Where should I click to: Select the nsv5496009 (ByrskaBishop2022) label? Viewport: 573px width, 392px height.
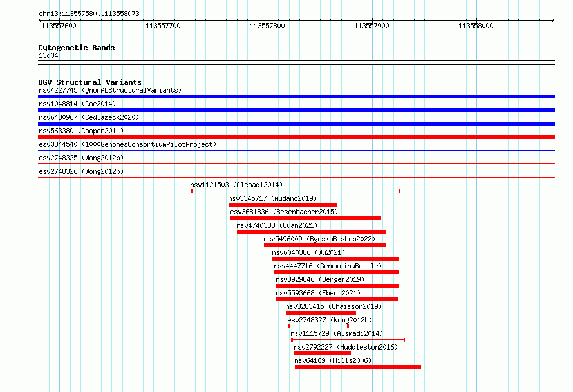[x=319, y=239]
